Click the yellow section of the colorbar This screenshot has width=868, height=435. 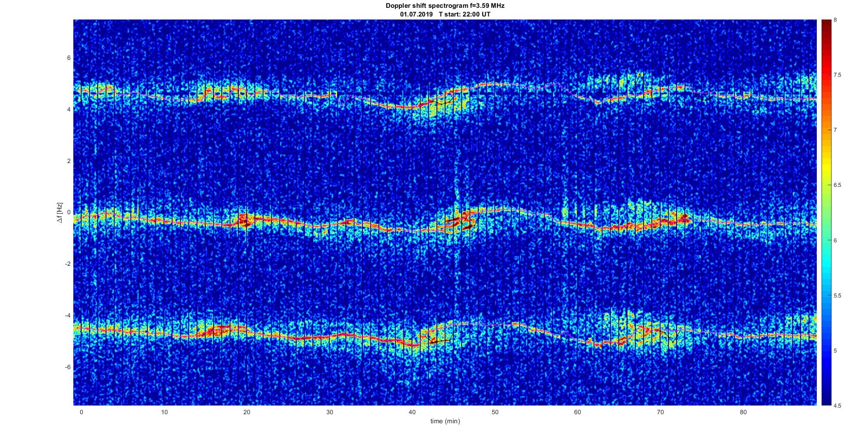pos(826,167)
